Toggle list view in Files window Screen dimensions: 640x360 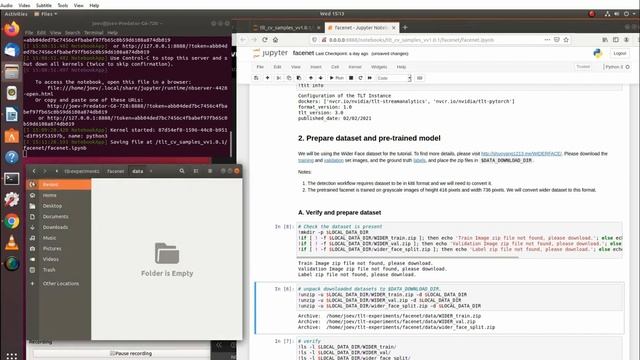196,171
